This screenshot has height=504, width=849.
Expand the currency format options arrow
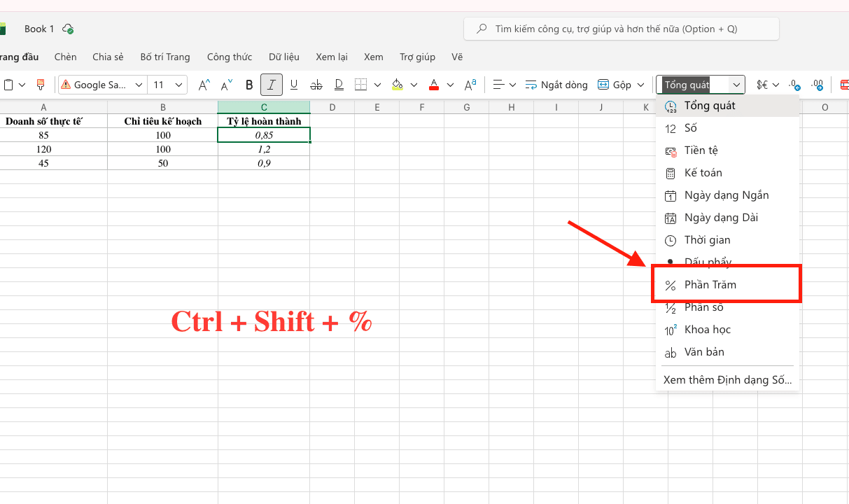[776, 85]
